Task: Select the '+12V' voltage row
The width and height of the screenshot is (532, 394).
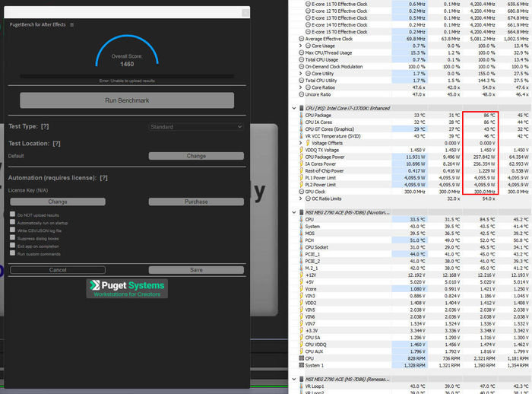Action: [x=411, y=275]
